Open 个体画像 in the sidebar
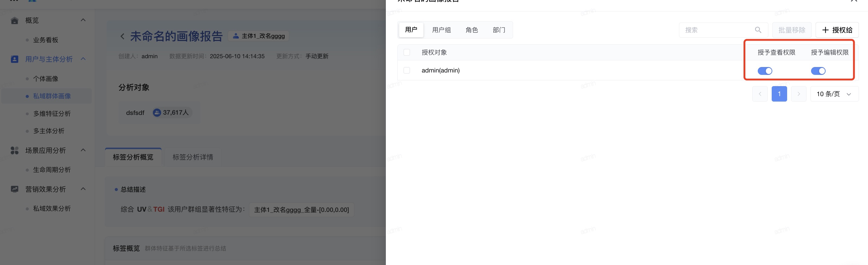The image size is (868, 265). pos(45,79)
